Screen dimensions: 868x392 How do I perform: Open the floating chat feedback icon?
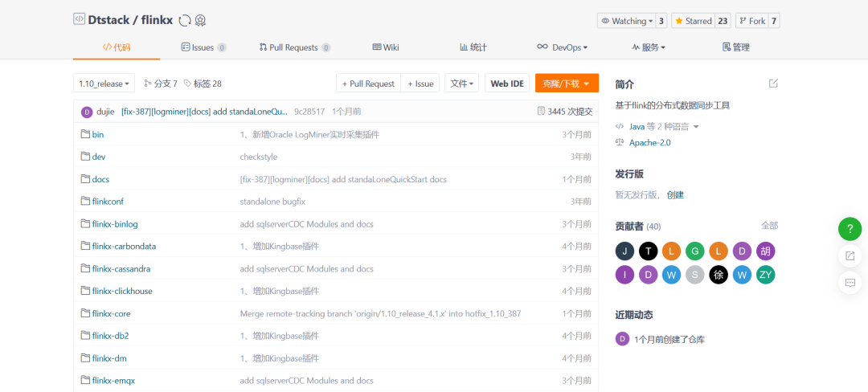pyautogui.click(x=850, y=283)
